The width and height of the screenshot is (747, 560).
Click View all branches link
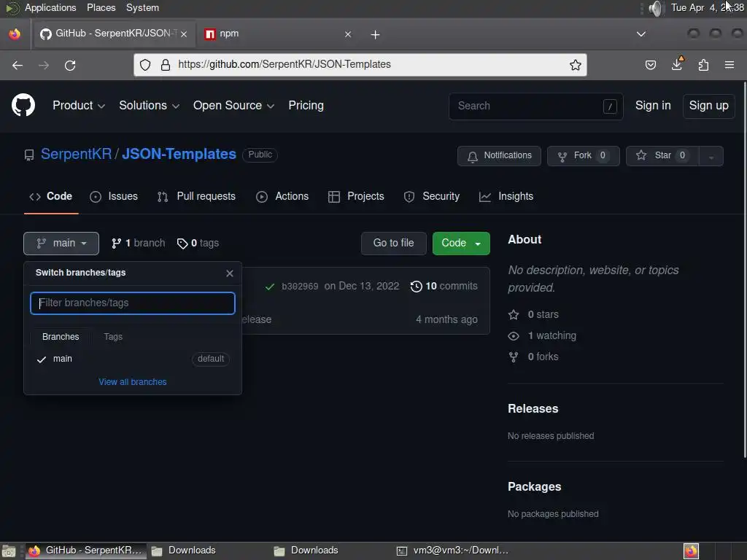pyautogui.click(x=133, y=382)
